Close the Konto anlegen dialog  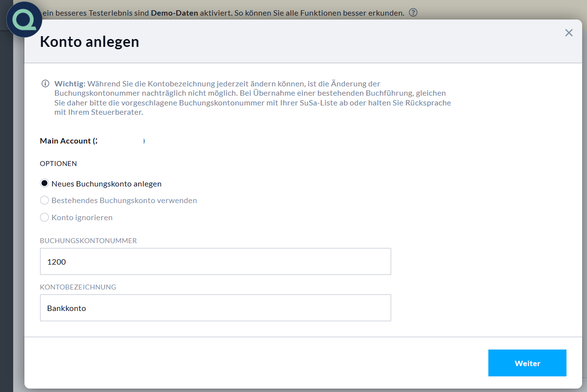tap(568, 33)
